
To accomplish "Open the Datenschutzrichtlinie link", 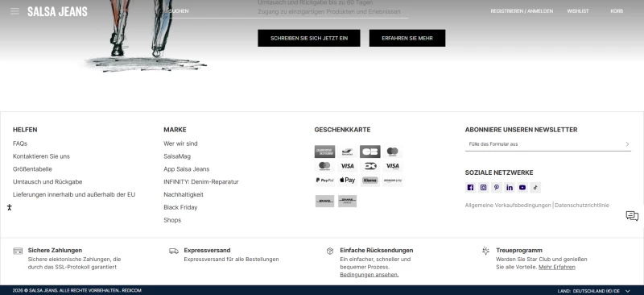I will tap(582, 206).
